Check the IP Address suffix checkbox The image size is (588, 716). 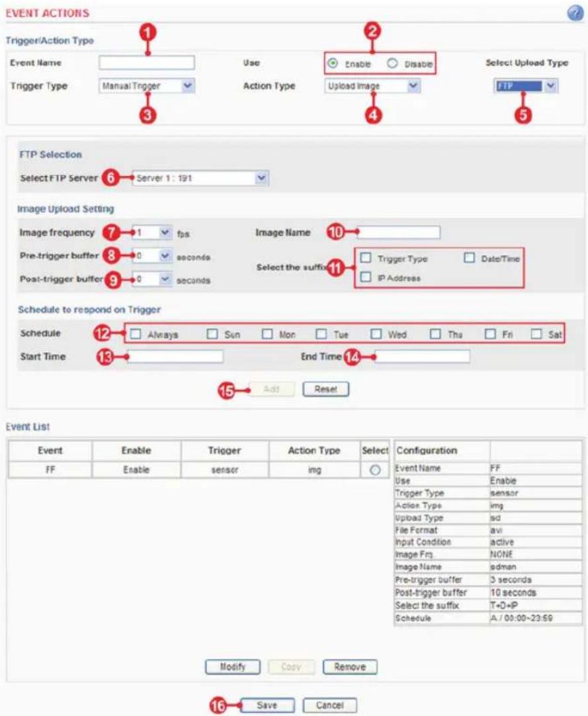(366, 277)
